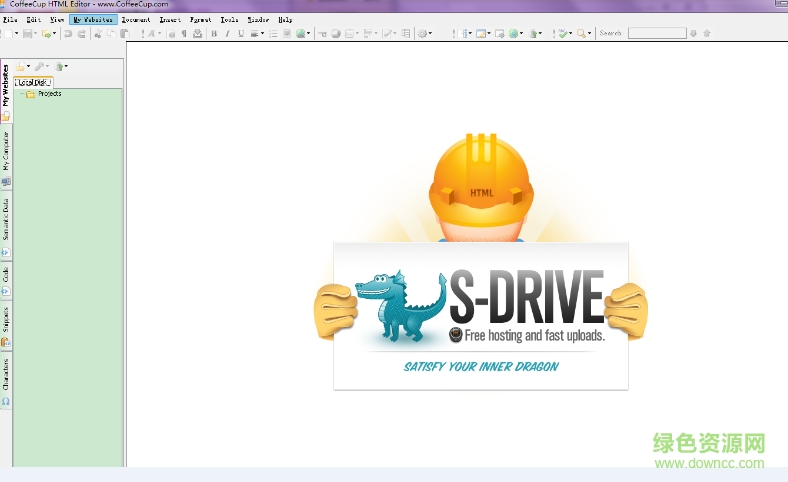Open the Tools menu
Image resolution: width=788 pixels, height=482 pixels.
(229, 19)
